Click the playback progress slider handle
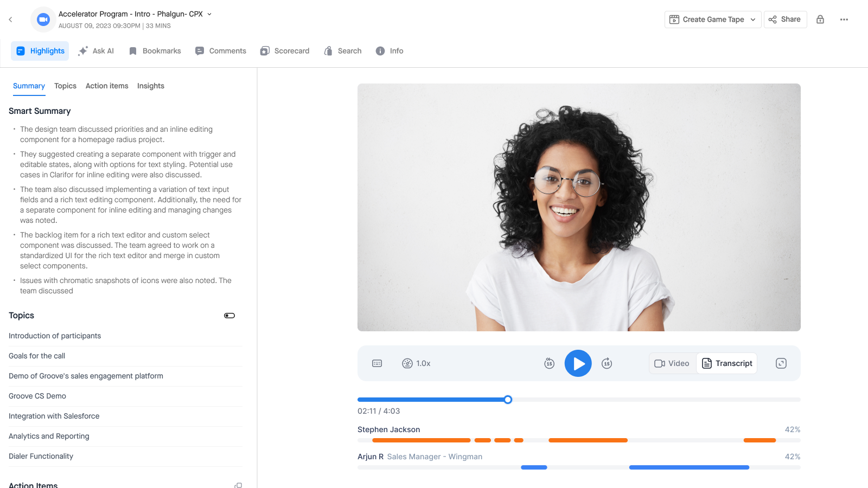 pyautogui.click(x=508, y=400)
